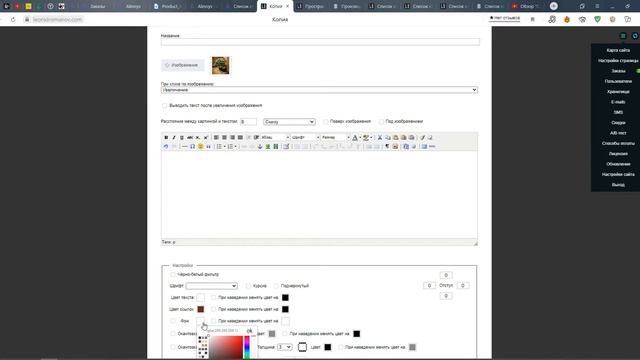The height and width of the screenshot is (360, 640).
Task: Click the Title (Название) input field
Action: (320, 42)
